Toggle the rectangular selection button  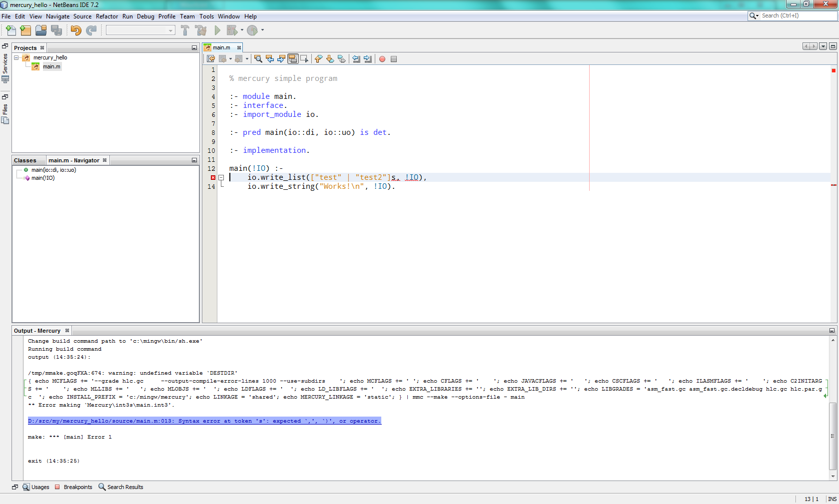pos(304,59)
